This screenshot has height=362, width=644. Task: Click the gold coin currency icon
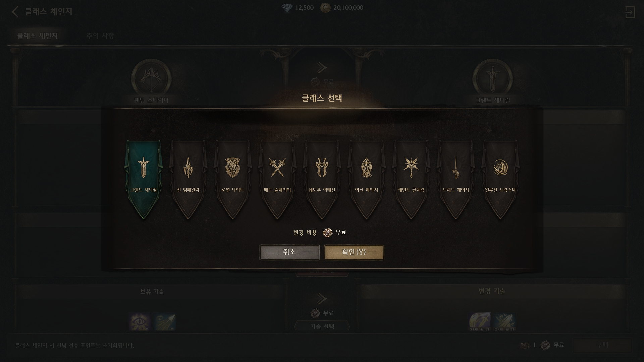coord(325,8)
